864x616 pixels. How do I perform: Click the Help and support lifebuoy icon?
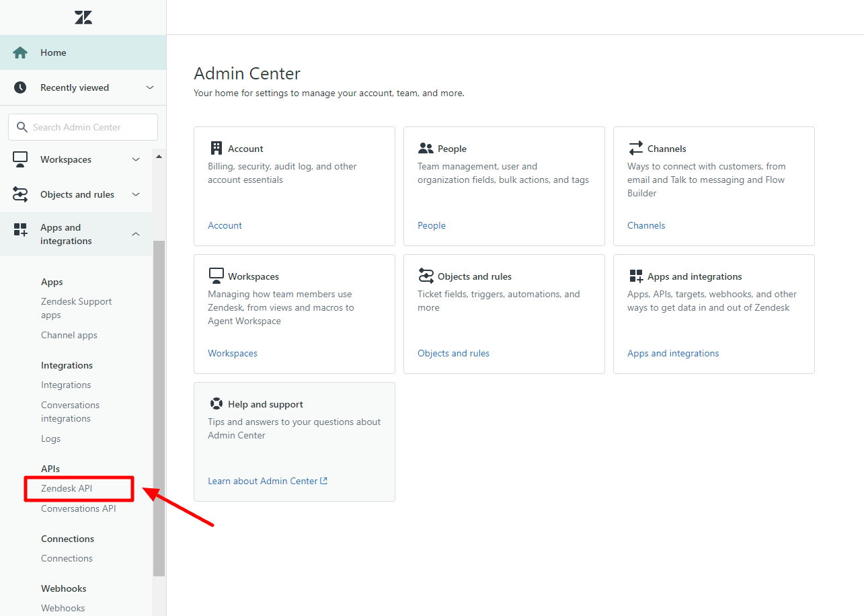[x=216, y=403]
